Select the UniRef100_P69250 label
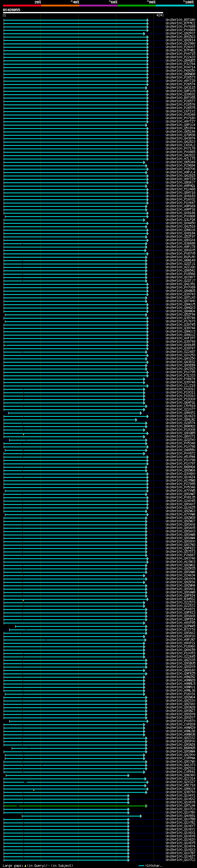 180,71
